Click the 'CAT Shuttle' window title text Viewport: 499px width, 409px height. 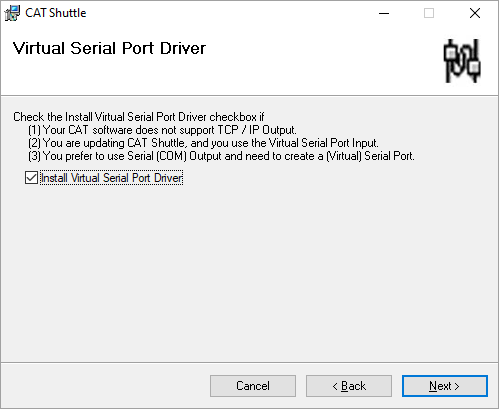[x=56, y=13]
